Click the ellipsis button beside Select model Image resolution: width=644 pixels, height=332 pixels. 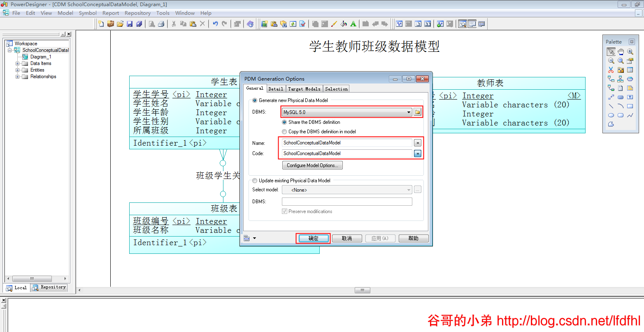[417, 190]
